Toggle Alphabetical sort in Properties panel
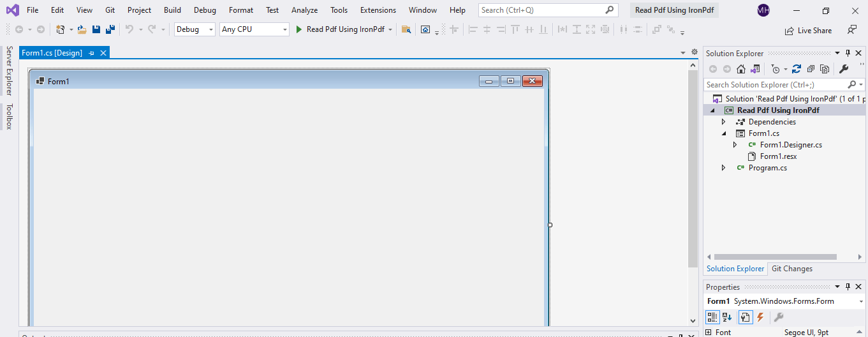868x337 pixels. click(728, 317)
